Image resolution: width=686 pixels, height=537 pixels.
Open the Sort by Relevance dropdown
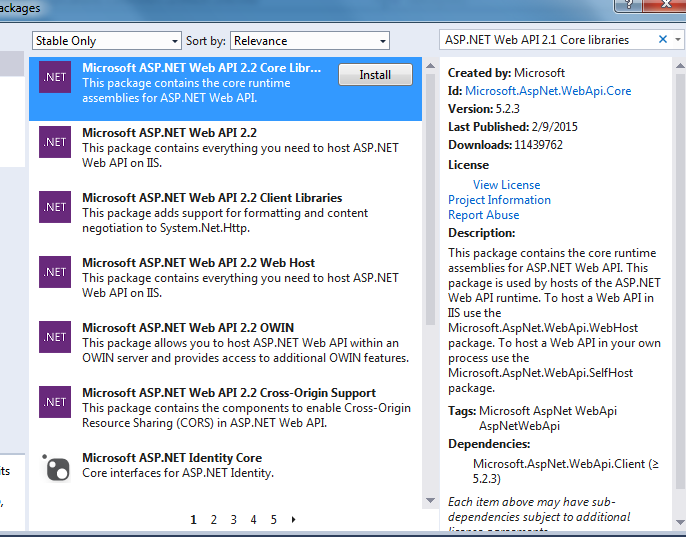coord(310,41)
